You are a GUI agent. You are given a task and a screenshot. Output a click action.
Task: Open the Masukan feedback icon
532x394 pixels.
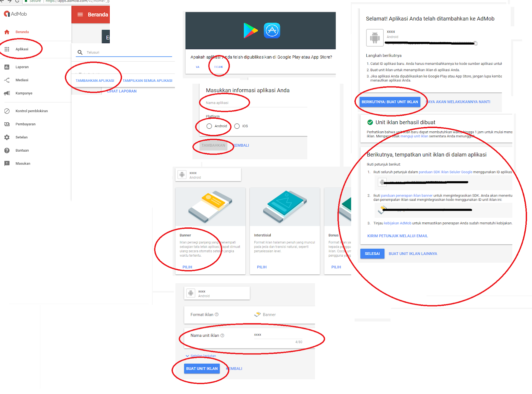pyautogui.click(x=7, y=164)
